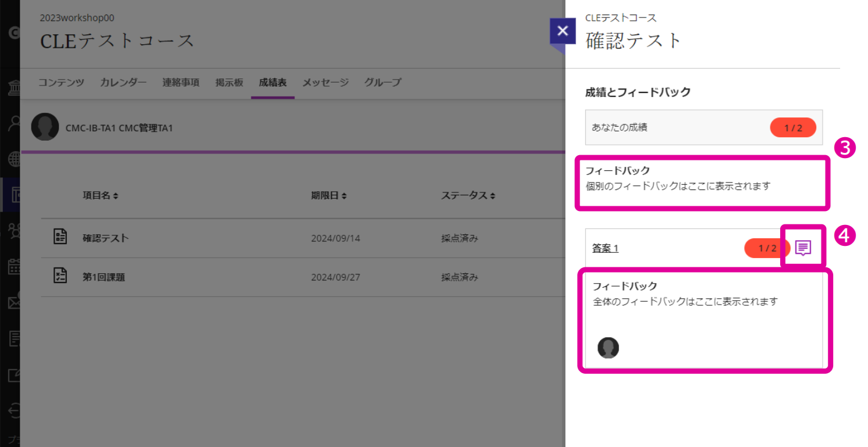The image size is (868, 447).
Task: Open the グループ tab
Action: pyautogui.click(x=383, y=83)
